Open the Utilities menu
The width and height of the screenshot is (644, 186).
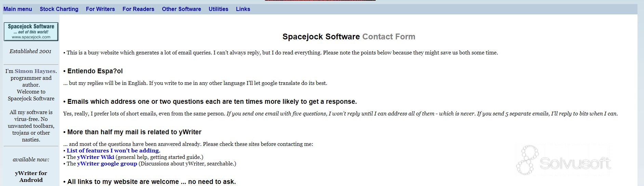(218, 9)
